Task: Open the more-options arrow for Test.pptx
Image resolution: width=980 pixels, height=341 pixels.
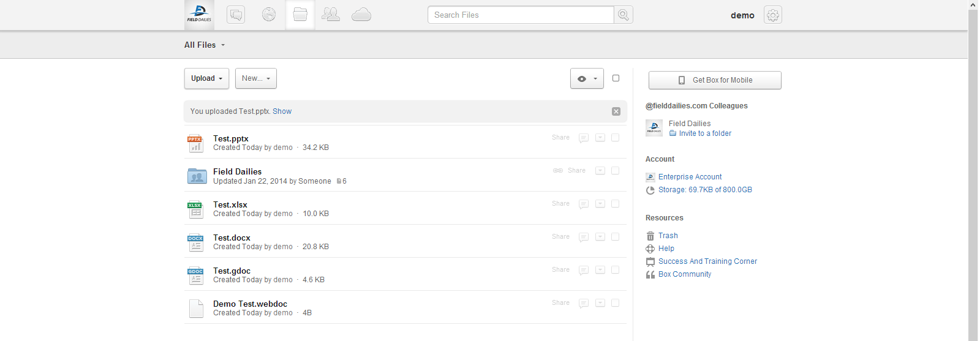Action: (600, 138)
